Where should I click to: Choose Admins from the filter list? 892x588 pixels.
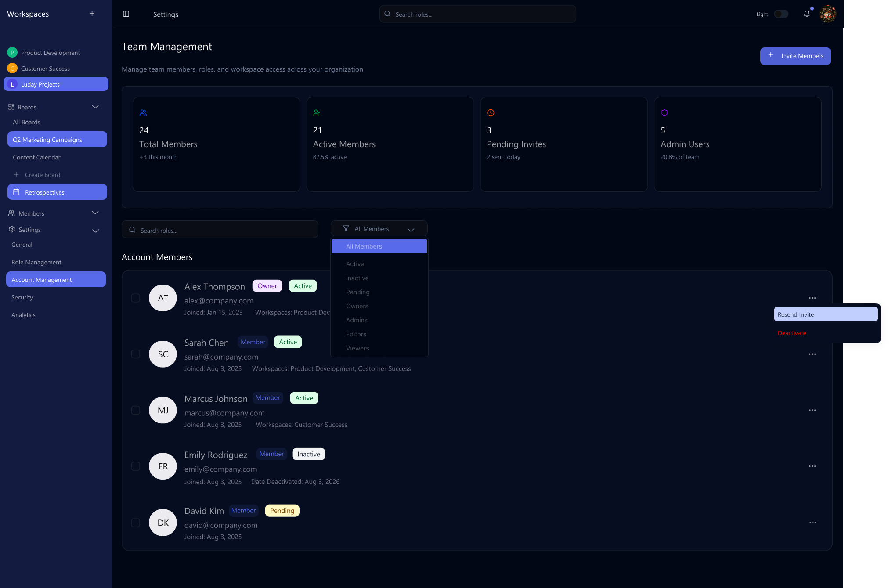357,320
